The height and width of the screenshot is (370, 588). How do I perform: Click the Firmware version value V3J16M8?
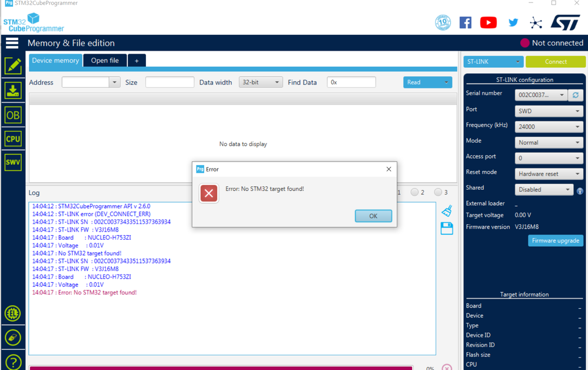527,227
